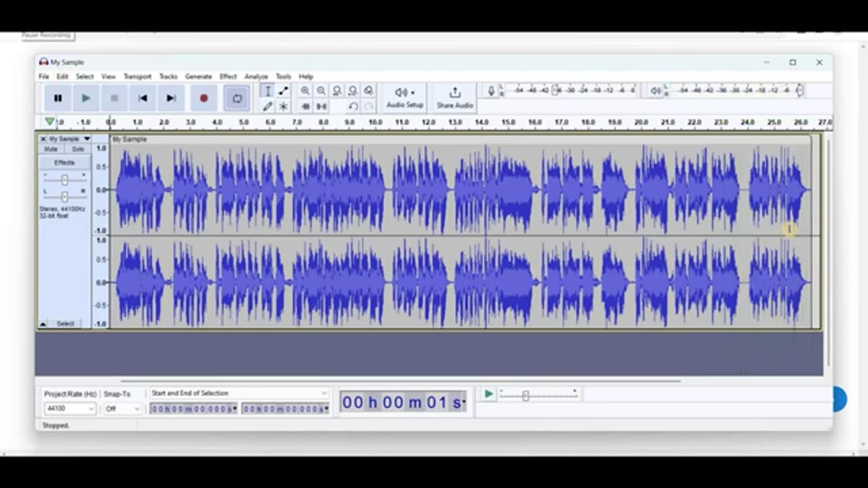Click the Zoom Toggle icon

click(368, 91)
